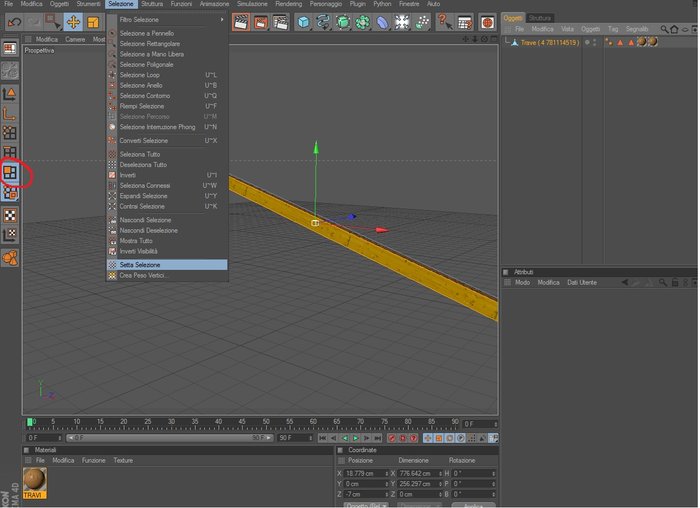Open Texture menu in Materiali panel
Image resolution: width=700 pixels, height=508 pixels.
pyautogui.click(x=123, y=460)
